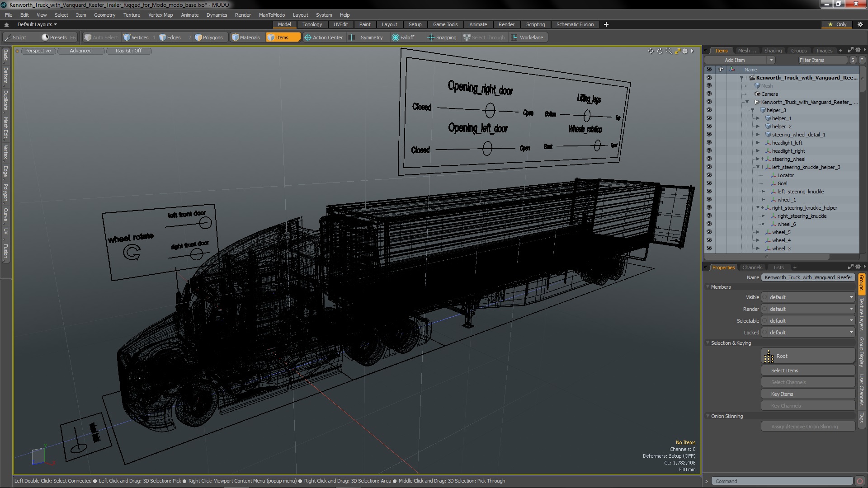Image resolution: width=868 pixels, height=488 pixels.
Task: Click the viewport pan icon
Action: 651,51
